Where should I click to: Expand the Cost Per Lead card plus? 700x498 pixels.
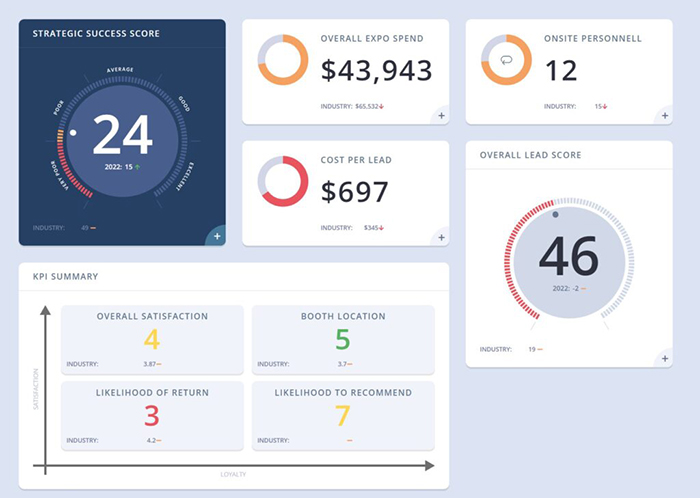click(441, 237)
